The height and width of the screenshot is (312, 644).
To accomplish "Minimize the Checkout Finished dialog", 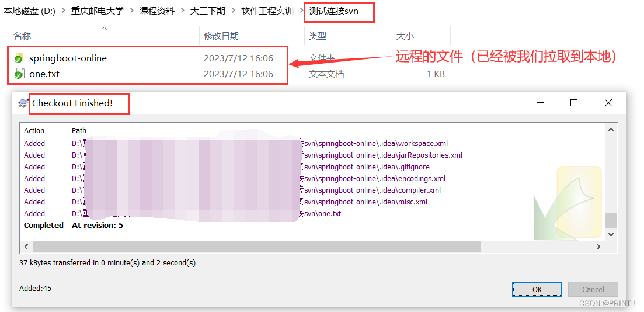I will [x=539, y=103].
